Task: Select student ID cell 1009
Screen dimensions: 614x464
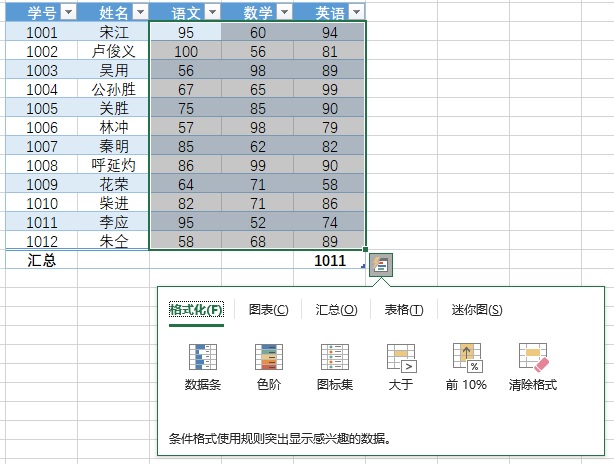Action: (x=42, y=184)
